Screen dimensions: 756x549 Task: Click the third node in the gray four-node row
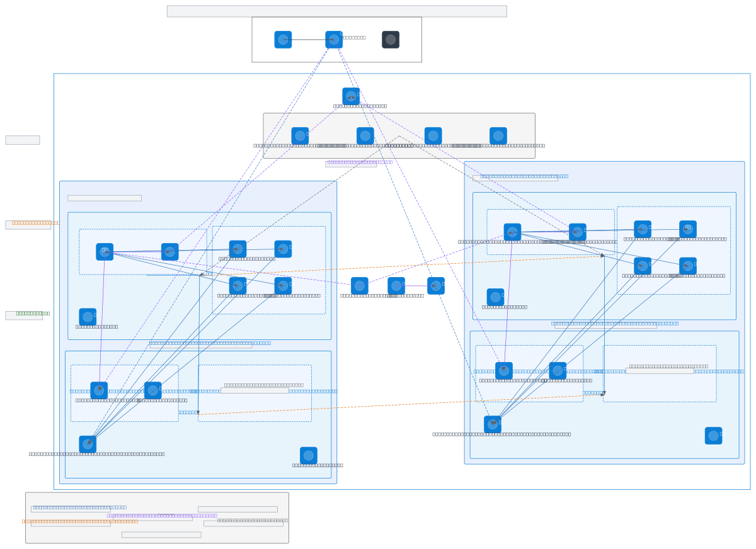coord(433,136)
